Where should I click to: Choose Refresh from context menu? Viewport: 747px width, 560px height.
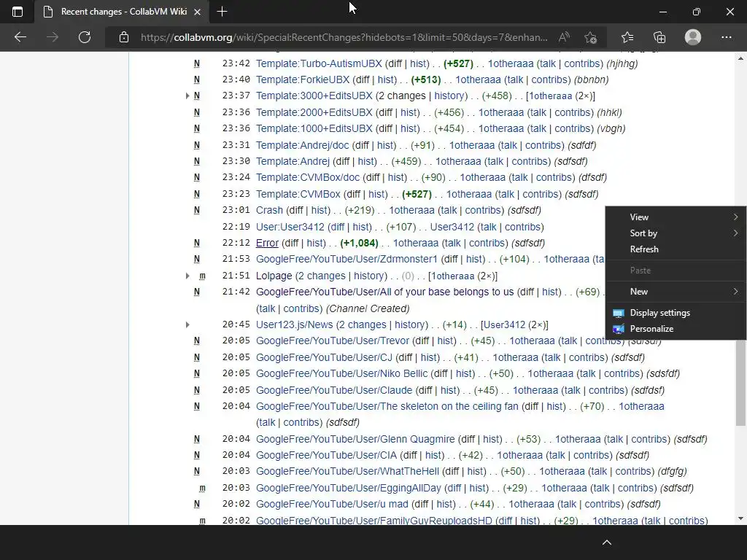click(676, 249)
